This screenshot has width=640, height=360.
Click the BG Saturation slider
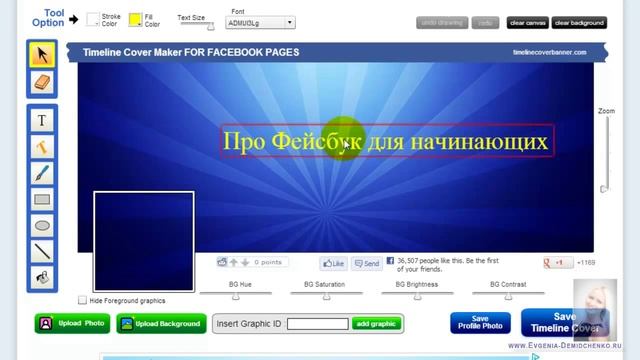327,294
